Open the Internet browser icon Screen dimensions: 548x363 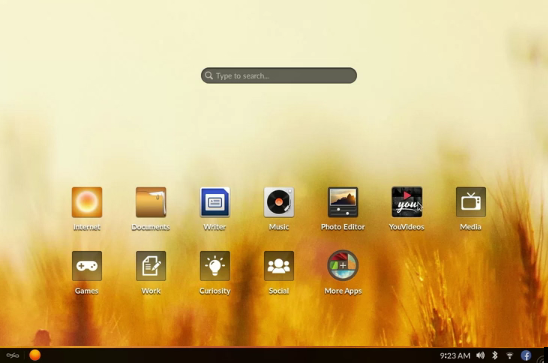tap(87, 202)
